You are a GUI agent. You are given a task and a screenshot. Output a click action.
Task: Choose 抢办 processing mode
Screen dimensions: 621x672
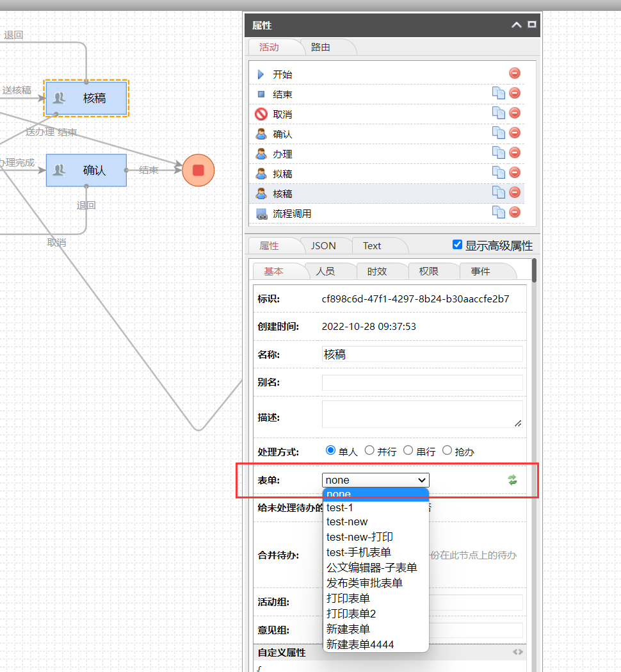[447, 450]
